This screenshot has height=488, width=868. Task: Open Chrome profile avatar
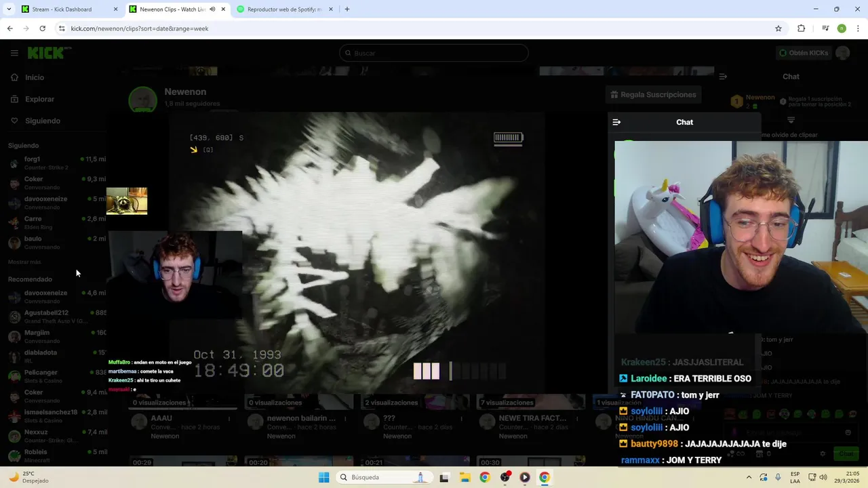pos(842,28)
